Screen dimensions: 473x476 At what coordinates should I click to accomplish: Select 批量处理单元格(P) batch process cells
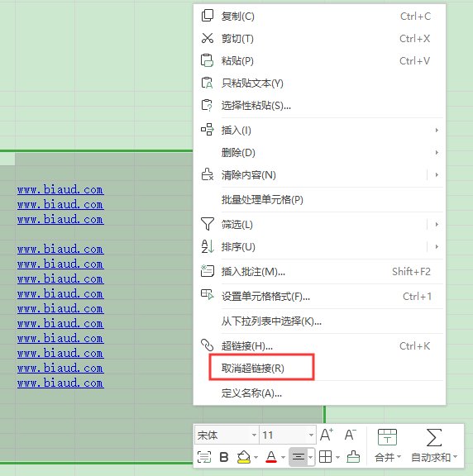pos(319,199)
